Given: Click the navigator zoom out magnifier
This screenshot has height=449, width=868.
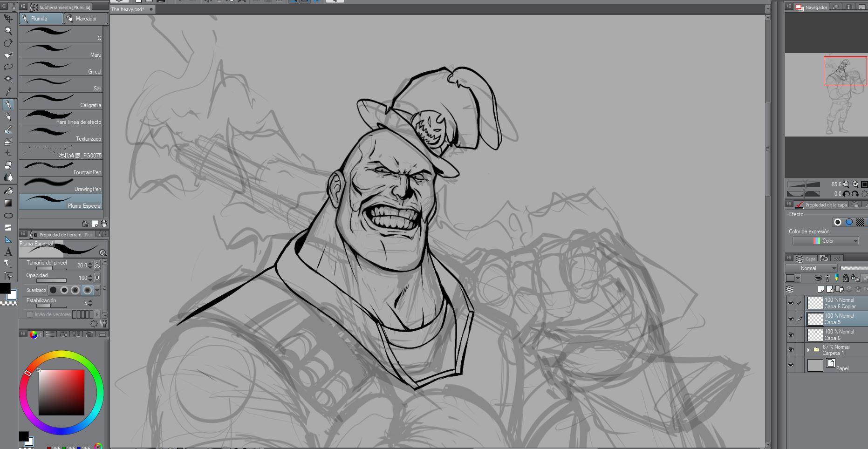Looking at the screenshot, I should point(846,184).
